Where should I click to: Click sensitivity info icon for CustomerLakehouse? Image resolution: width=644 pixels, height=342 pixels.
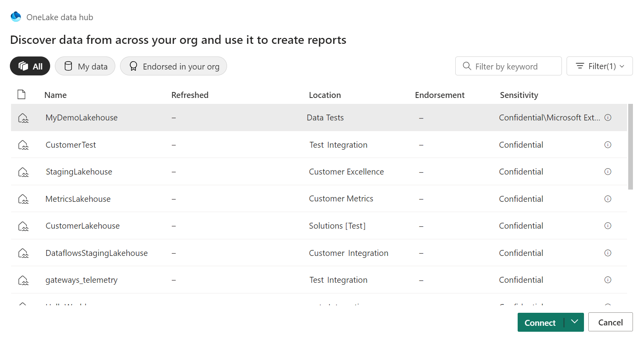(x=608, y=226)
